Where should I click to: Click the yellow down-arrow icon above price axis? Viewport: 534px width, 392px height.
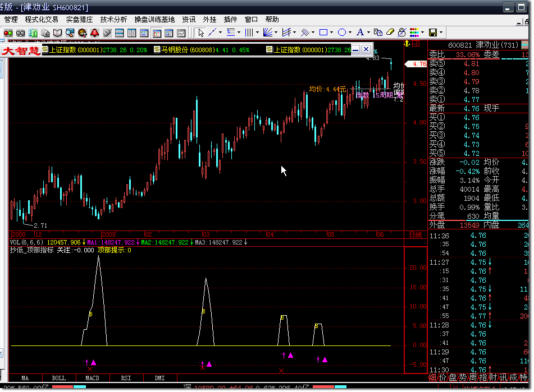point(407,44)
